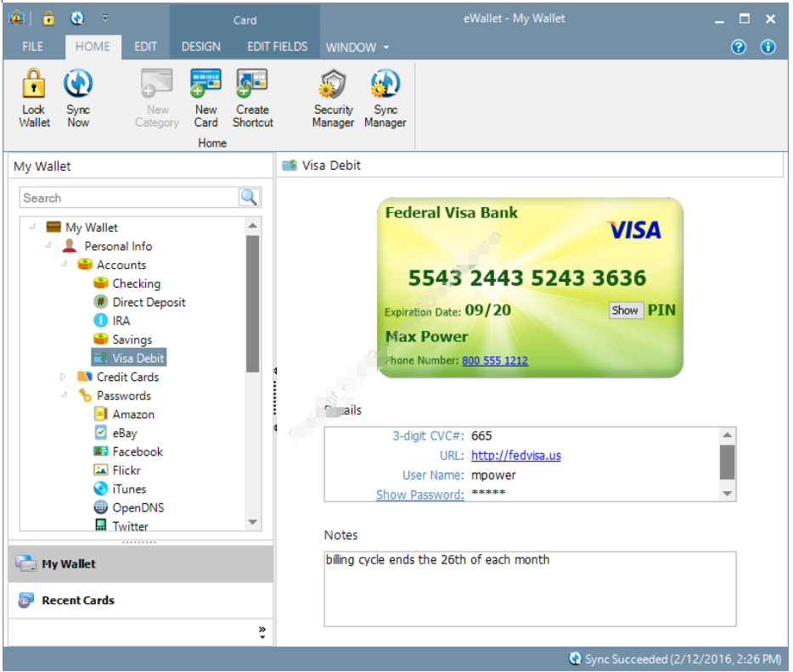Click the search magnifier icon
The height and width of the screenshot is (672, 793).
(251, 197)
